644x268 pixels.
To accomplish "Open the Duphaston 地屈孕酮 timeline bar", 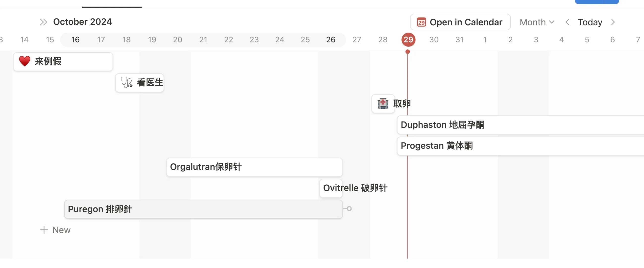I will pyautogui.click(x=520, y=125).
